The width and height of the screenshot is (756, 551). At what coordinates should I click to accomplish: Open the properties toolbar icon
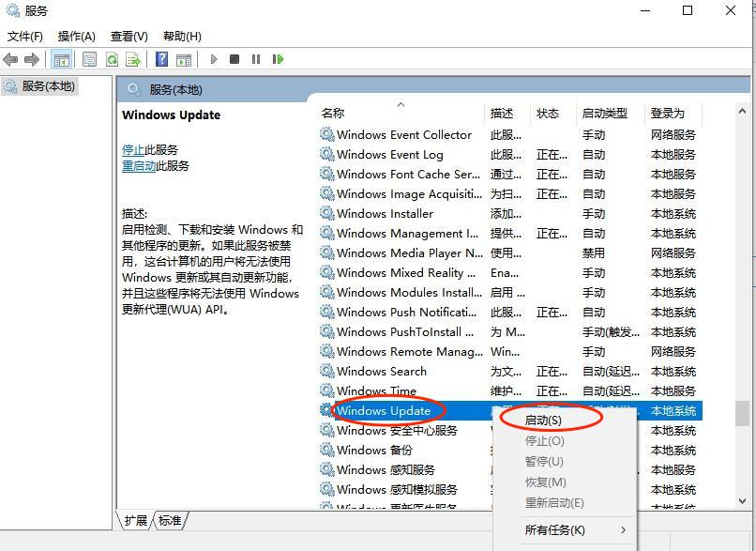(x=88, y=59)
